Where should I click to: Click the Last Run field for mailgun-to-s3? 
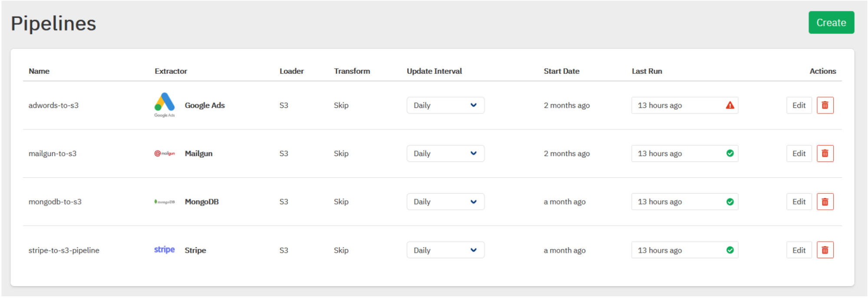(685, 153)
